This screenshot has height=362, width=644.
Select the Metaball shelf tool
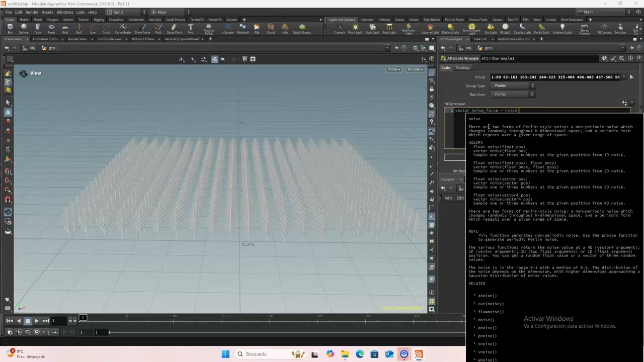pos(243,29)
